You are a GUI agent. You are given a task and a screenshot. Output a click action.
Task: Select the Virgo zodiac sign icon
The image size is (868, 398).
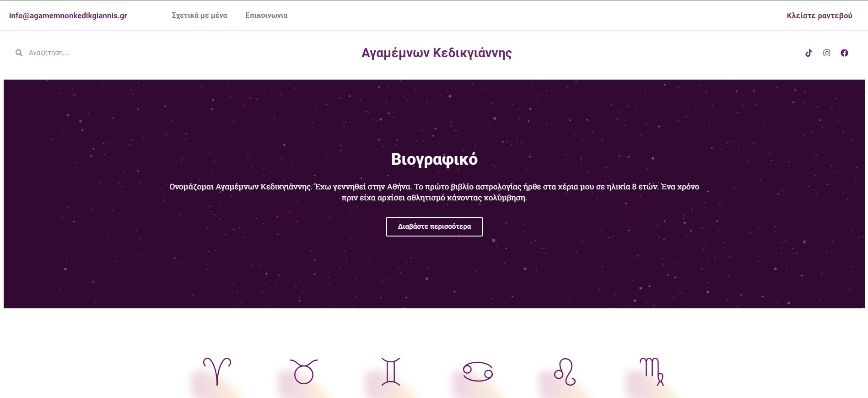pyautogui.click(x=652, y=371)
